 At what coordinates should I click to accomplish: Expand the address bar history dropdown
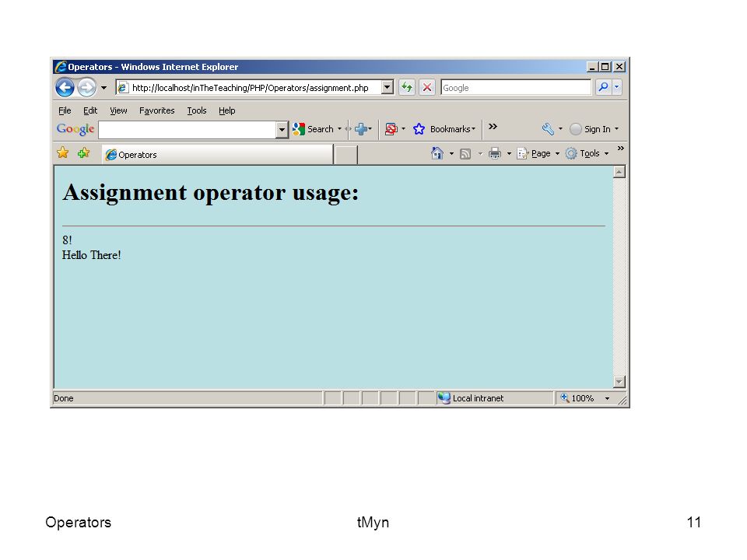tap(388, 87)
